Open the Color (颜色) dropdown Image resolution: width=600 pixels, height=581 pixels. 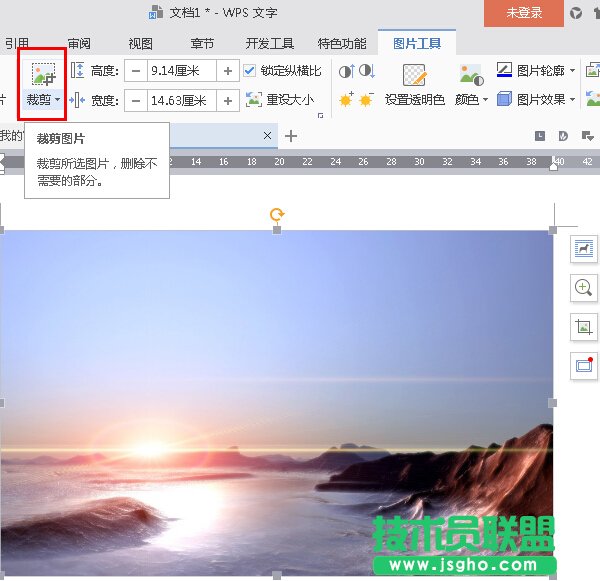pyautogui.click(x=471, y=100)
